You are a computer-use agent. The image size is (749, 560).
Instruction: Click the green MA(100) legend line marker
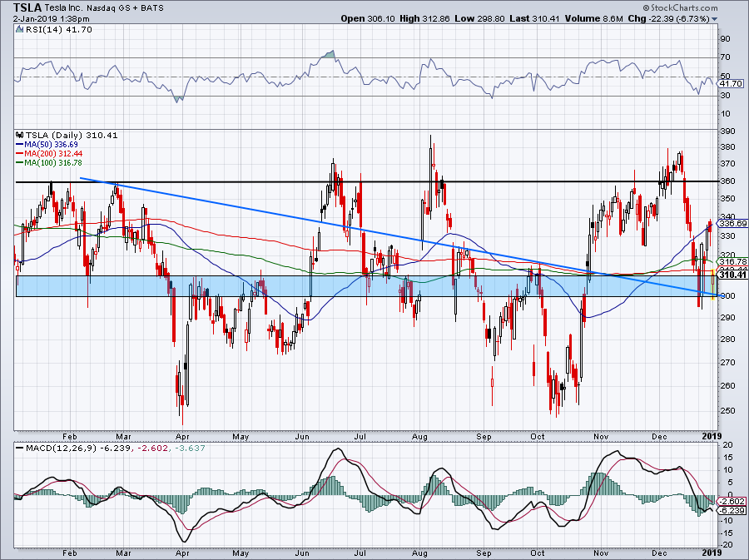pyautogui.click(x=20, y=163)
